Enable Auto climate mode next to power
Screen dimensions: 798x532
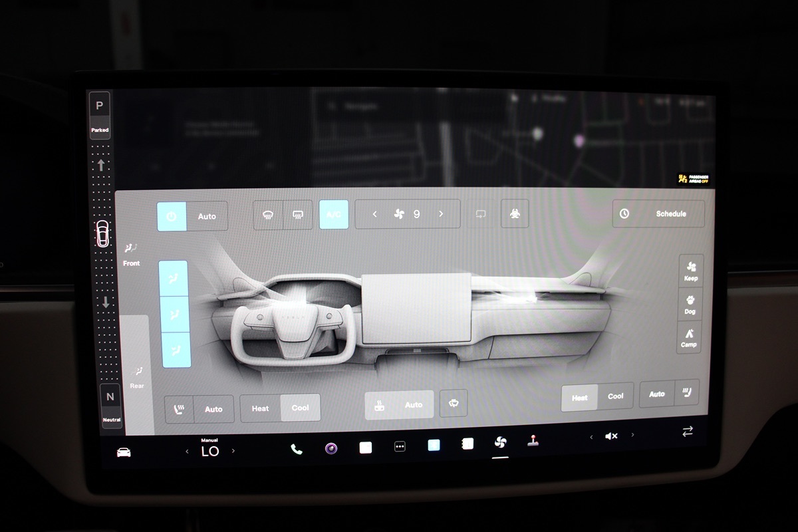point(207,216)
